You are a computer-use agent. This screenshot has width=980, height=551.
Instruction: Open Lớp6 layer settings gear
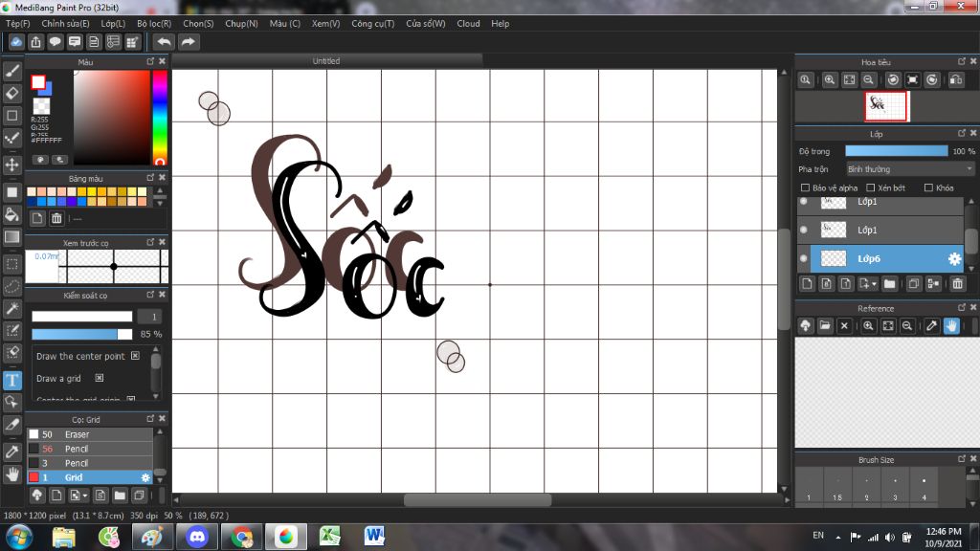pyautogui.click(x=954, y=258)
